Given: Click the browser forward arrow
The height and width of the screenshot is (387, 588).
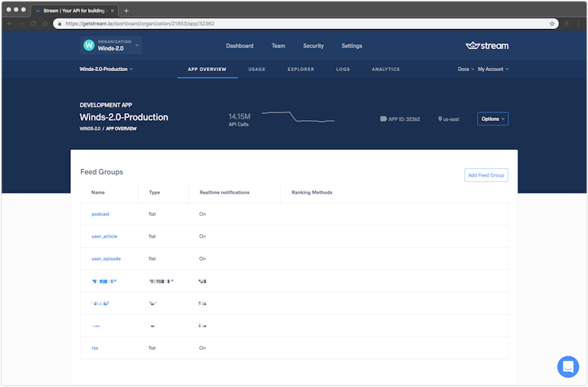Looking at the screenshot, I should coord(21,24).
